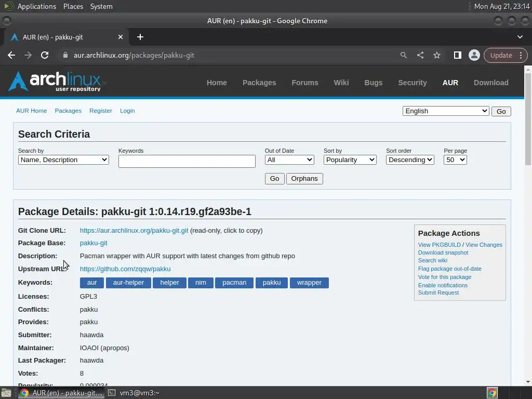Open the Chrome side panel icon
532x399 pixels.
(x=457, y=55)
